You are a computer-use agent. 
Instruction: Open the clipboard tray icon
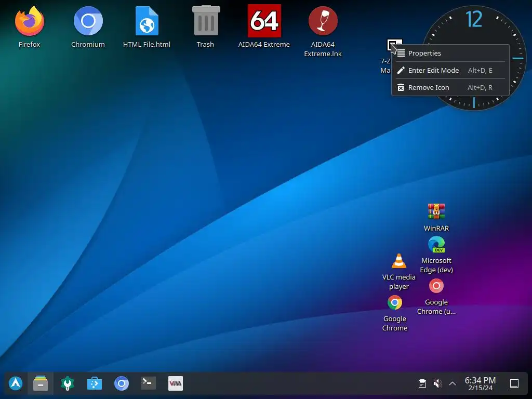pos(422,383)
